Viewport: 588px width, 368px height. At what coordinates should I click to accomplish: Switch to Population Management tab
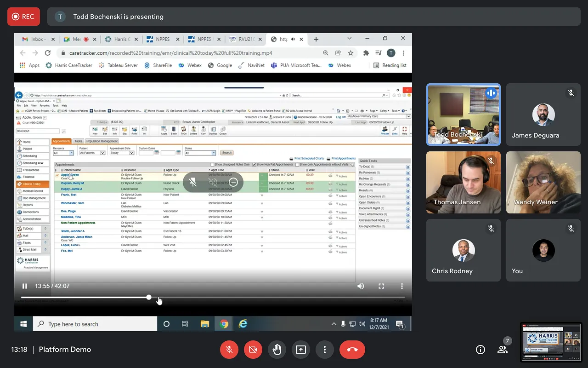coord(102,141)
